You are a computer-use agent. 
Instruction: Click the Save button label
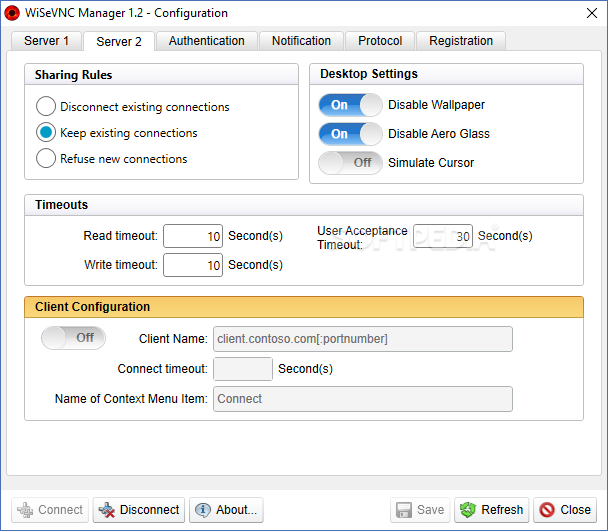(x=430, y=510)
